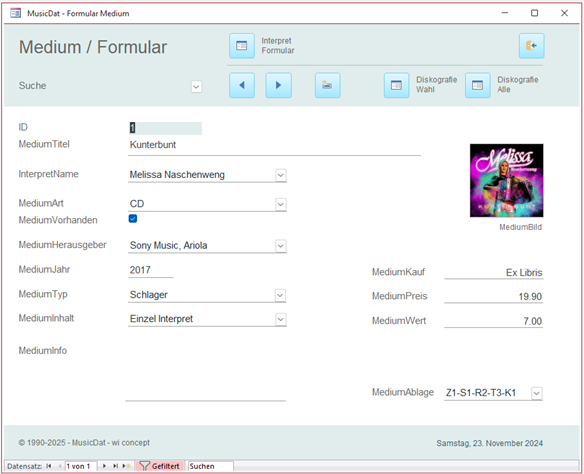Viewport: 584px width, 474px height.
Task: Jump to last record in navigation bar
Action: click(x=115, y=466)
